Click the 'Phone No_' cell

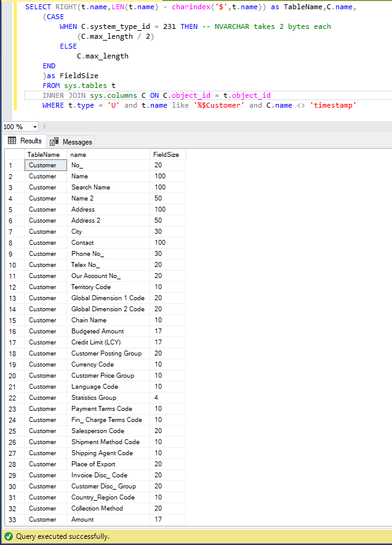tap(108, 253)
